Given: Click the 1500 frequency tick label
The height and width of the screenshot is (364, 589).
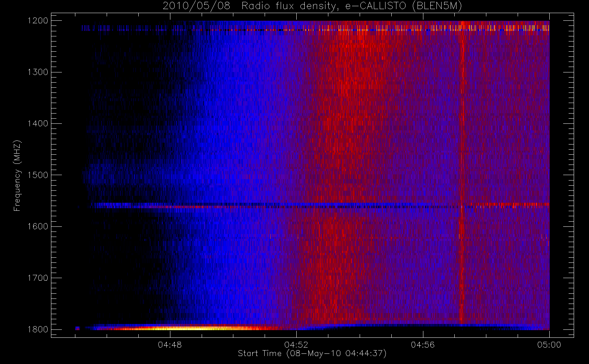Looking at the screenshot, I should pos(38,175).
